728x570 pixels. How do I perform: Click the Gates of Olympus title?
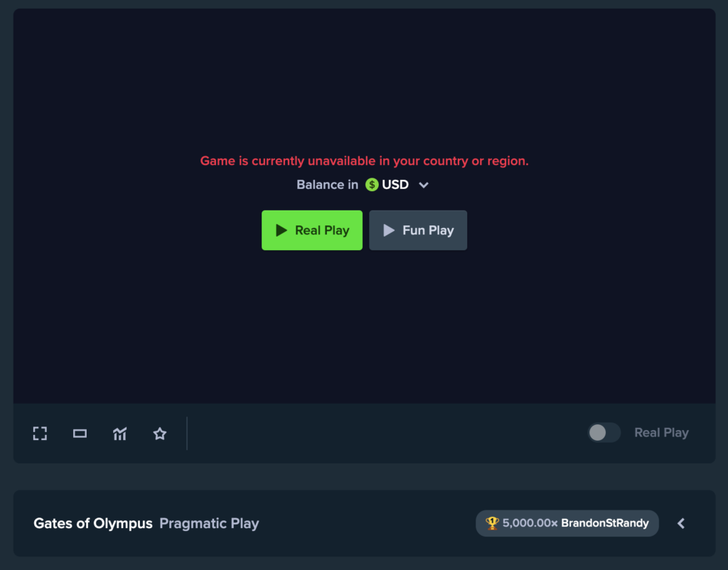click(x=93, y=524)
